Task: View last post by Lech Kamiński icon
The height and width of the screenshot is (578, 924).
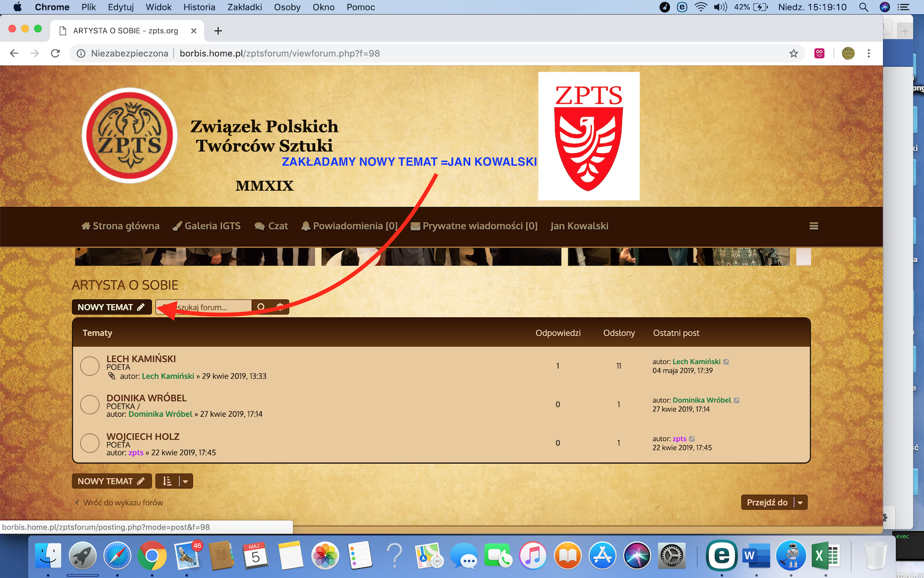Action: (726, 362)
